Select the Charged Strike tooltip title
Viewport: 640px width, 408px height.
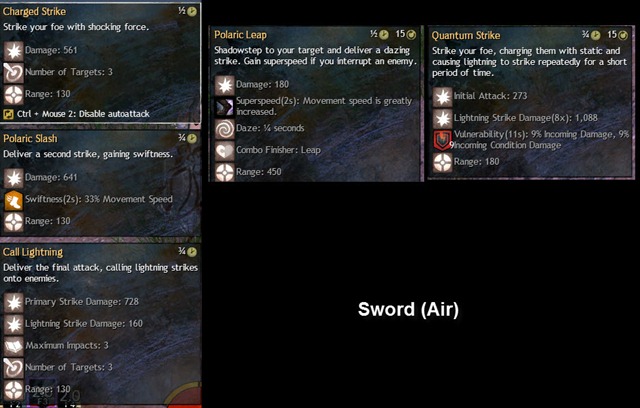coord(34,11)
